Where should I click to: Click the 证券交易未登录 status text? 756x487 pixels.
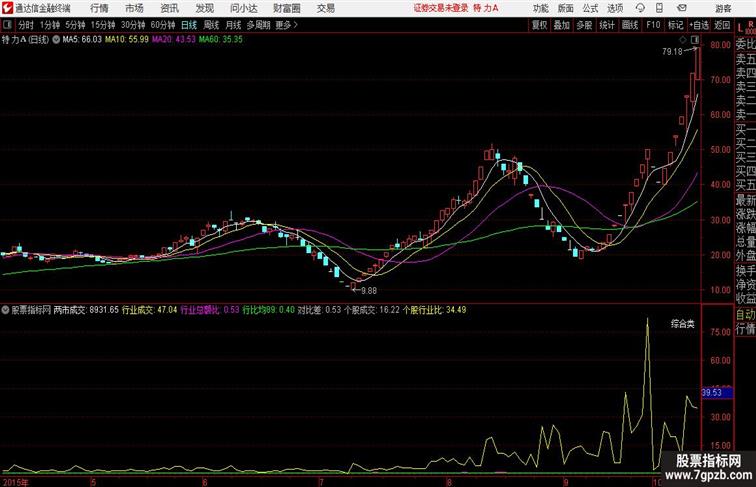(x=441, y=8)
